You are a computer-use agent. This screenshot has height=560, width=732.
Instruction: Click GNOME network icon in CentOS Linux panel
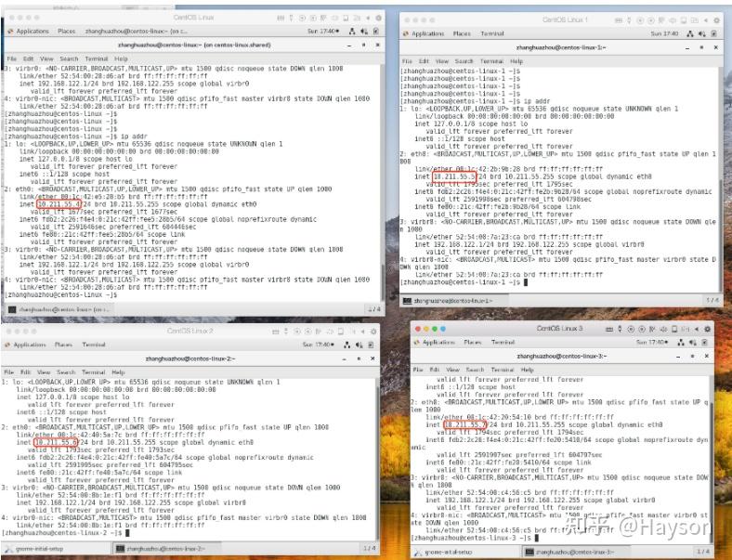click(x=352, y=32)
